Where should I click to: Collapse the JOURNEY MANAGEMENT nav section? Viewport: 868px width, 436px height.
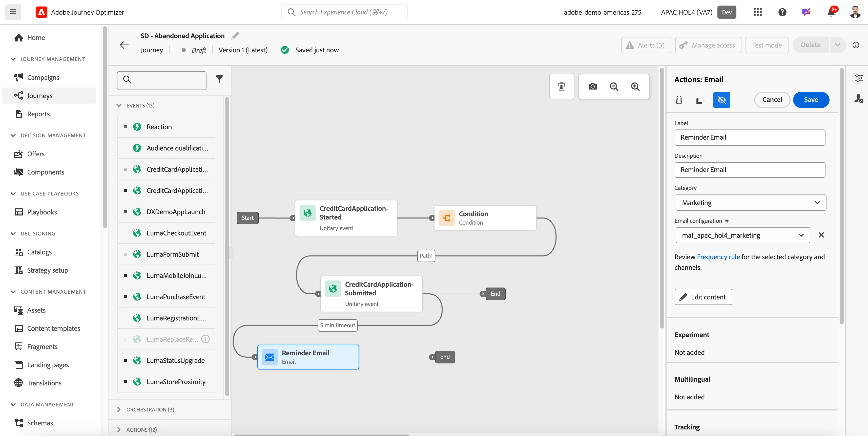(13, 59)
